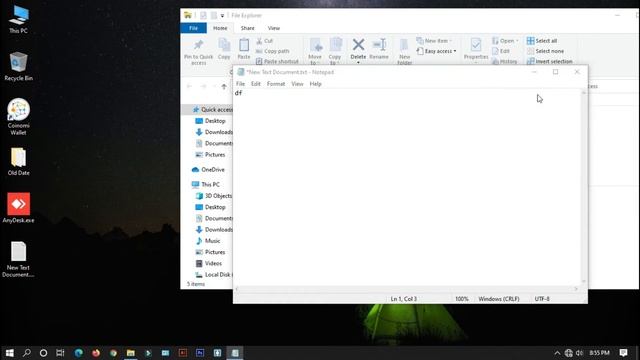Click Edit in the ribbon Open group
640x360 pixels.
click(x=501, y=51)
